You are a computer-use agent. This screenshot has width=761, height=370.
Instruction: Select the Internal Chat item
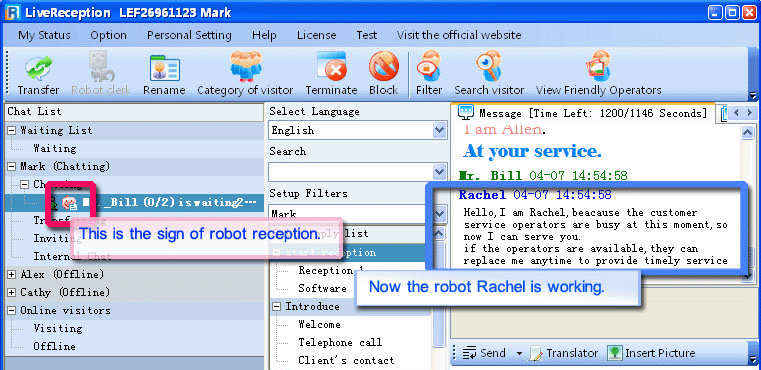click(72, 256)
